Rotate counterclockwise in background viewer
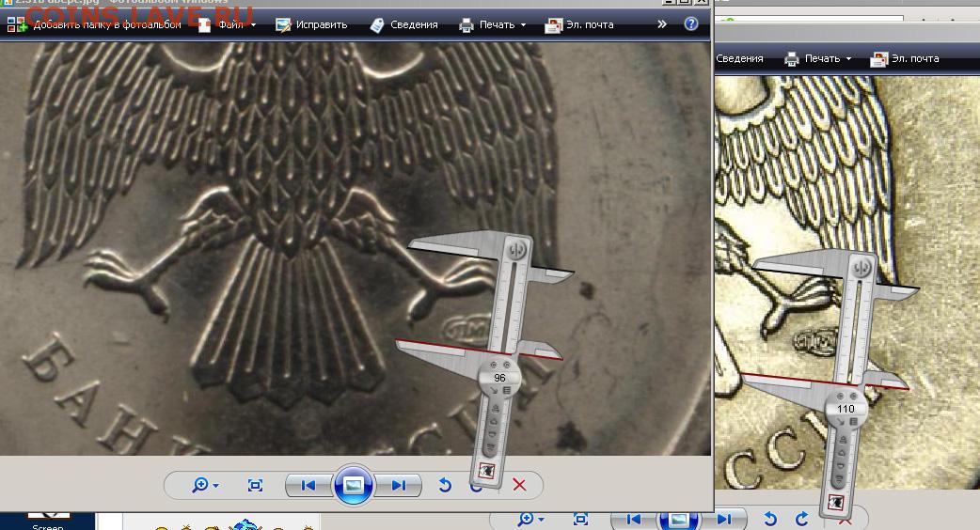 click(770, 519)
